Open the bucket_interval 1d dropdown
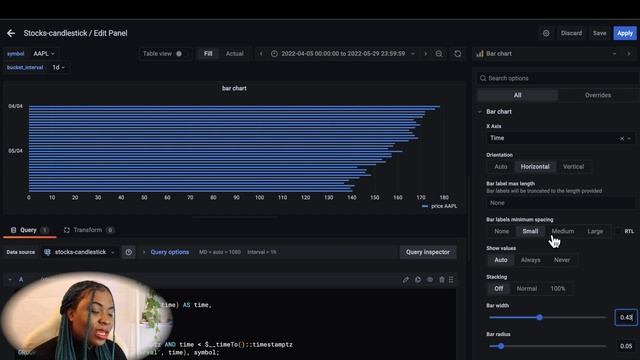Image resolution: width=640 pixels, height=360 pixels. [58, 67]
